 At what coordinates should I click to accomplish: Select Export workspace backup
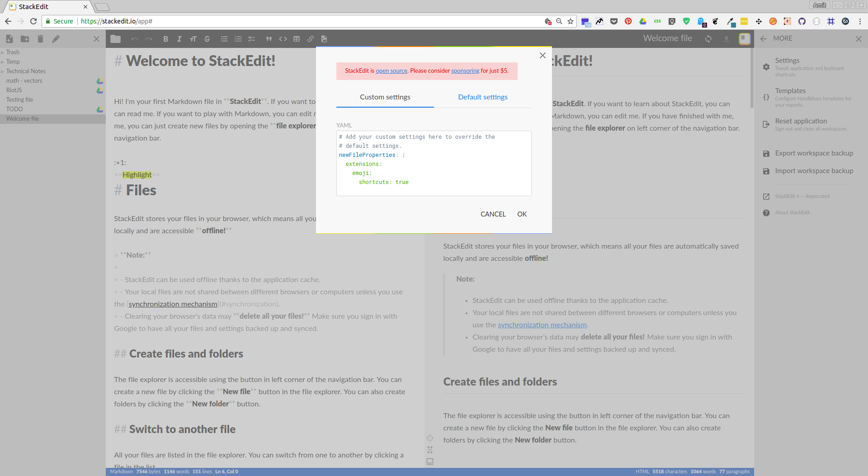809,153
